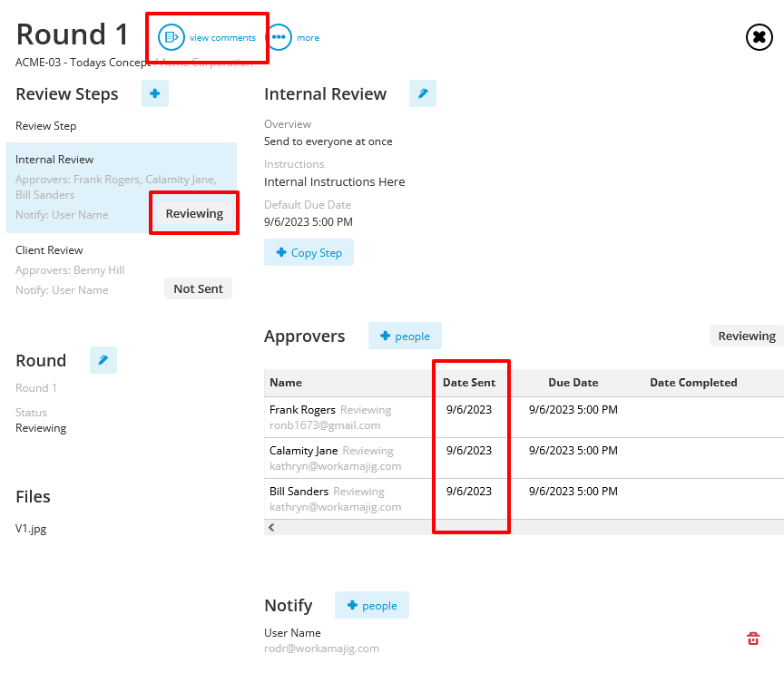Close the Round 1 screen
784x673 pixels.
coord(759,37)
